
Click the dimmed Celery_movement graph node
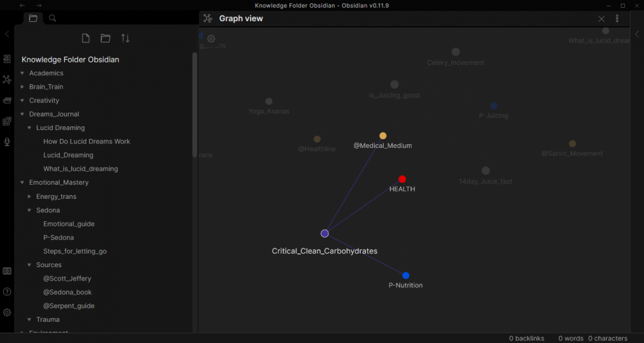[x=455, y=51]
